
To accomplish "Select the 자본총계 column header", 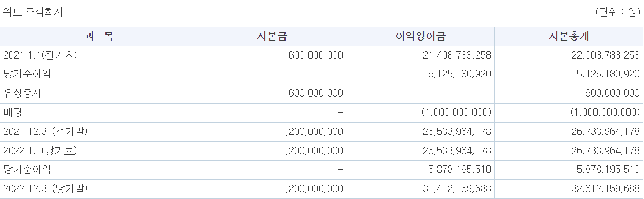I will [x=569, y=36].
